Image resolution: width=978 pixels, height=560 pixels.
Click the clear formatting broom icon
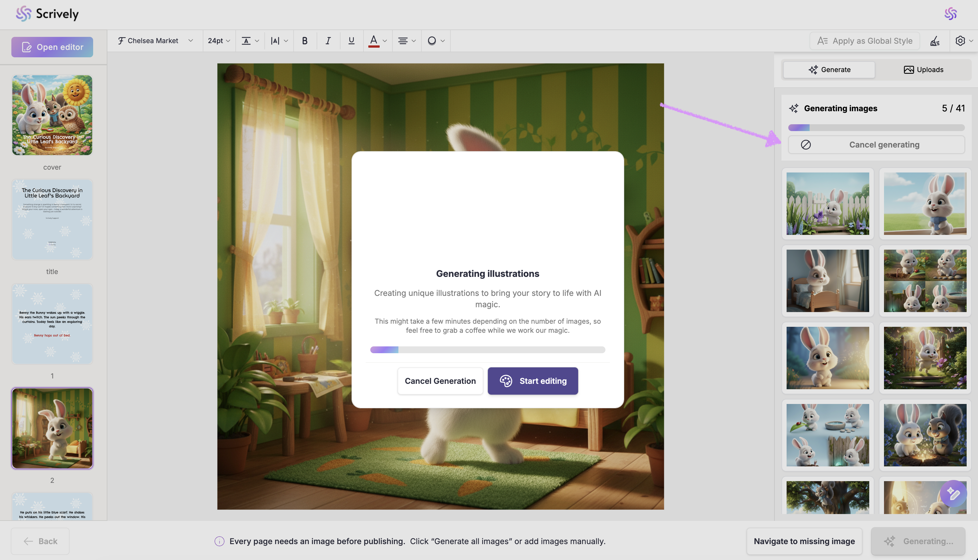tap(935, 41)
